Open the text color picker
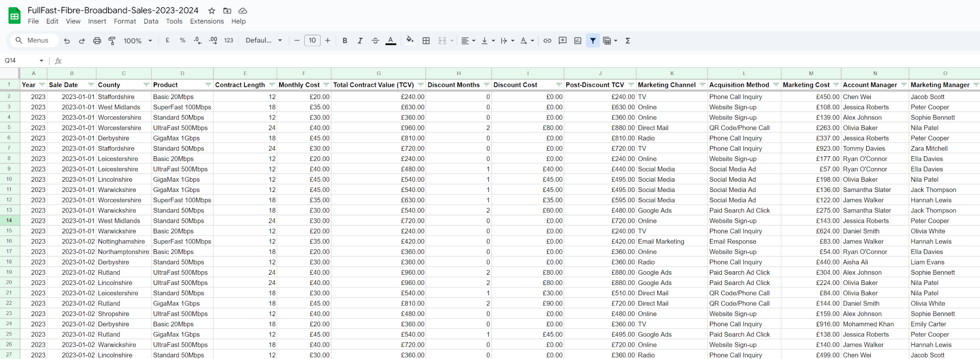980x359 pixels. click(390, 40)
